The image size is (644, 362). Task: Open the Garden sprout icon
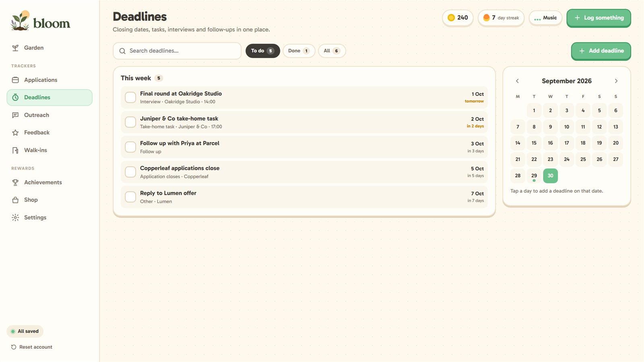(15, 48)
